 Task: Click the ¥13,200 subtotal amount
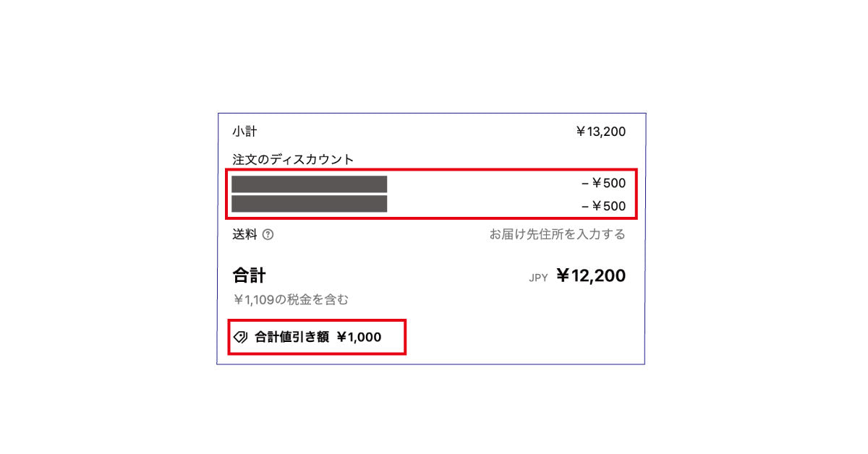pos(600,132)
